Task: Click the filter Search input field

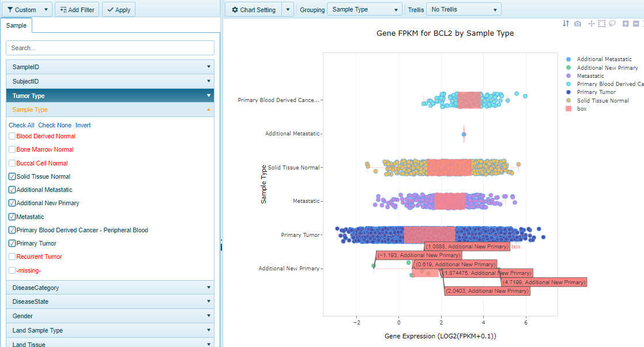Action: pos(110,48)
